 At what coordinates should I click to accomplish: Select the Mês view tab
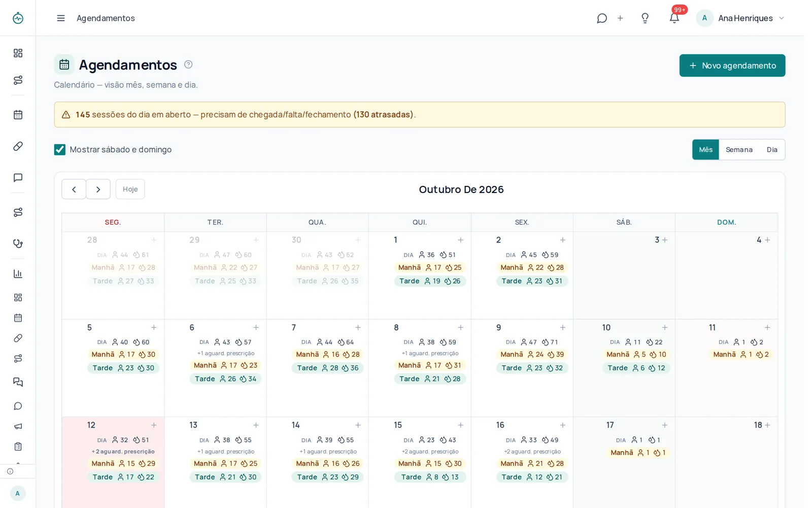[705, 149]
